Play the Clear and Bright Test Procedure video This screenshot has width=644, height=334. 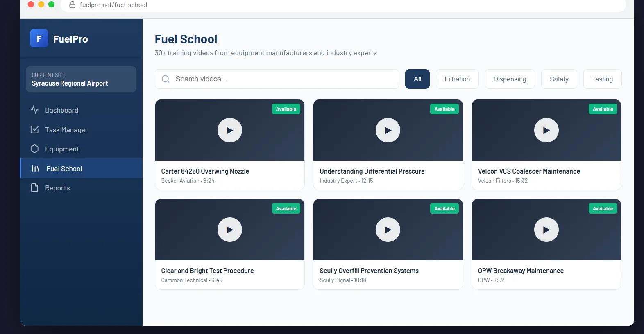click(x=229, y=230)
